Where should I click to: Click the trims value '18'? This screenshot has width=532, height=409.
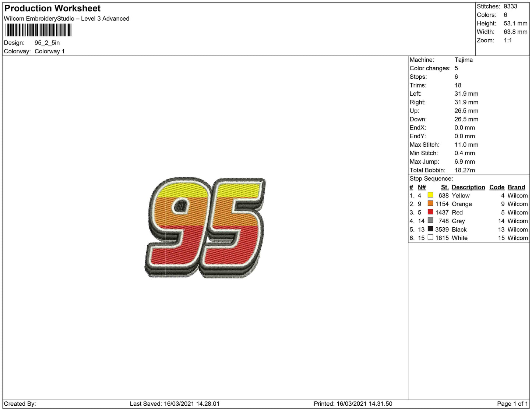[458, 85]
